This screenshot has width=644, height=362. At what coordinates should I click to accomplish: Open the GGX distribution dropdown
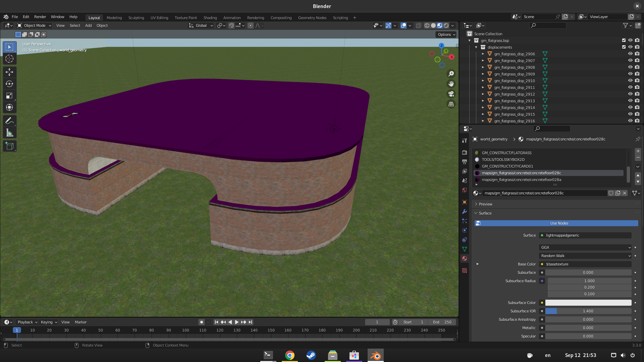pyautogui.click(x=585, y=247)
